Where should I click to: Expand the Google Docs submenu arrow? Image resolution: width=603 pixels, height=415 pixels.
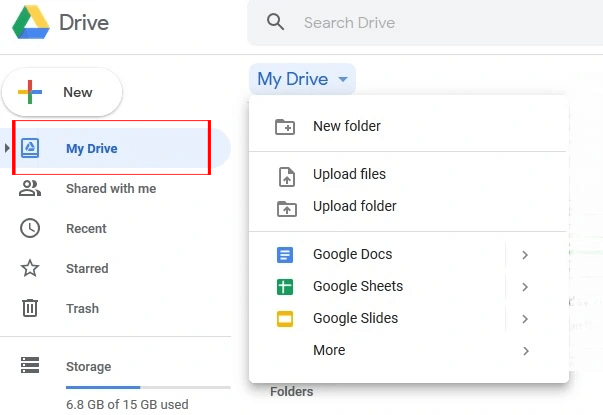tap(525, 255)
